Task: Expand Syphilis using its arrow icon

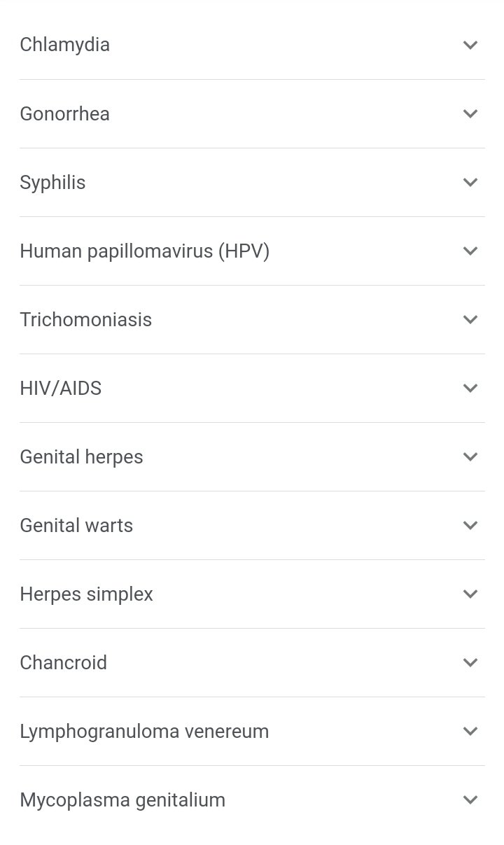Action: (x=470, y=182)
